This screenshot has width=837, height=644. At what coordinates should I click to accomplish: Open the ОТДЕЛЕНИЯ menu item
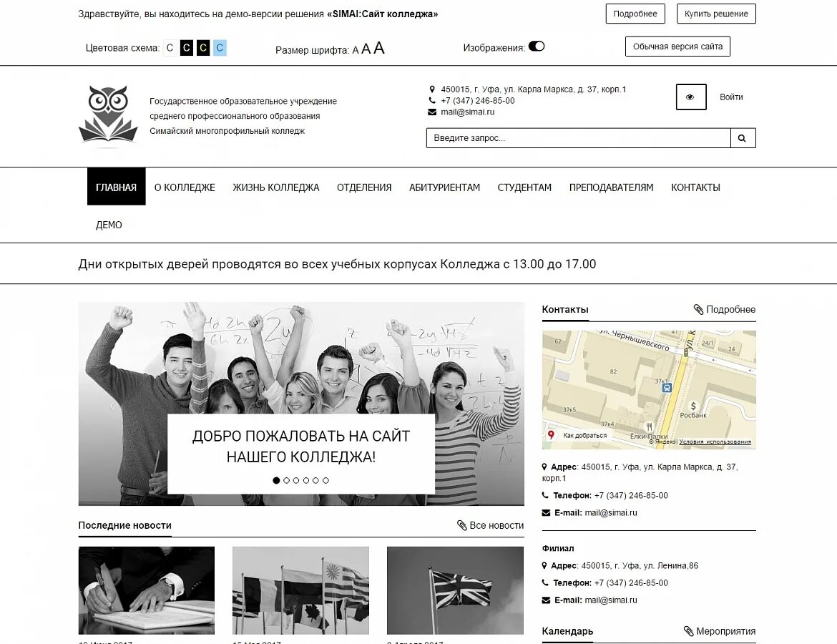[364, 187]
